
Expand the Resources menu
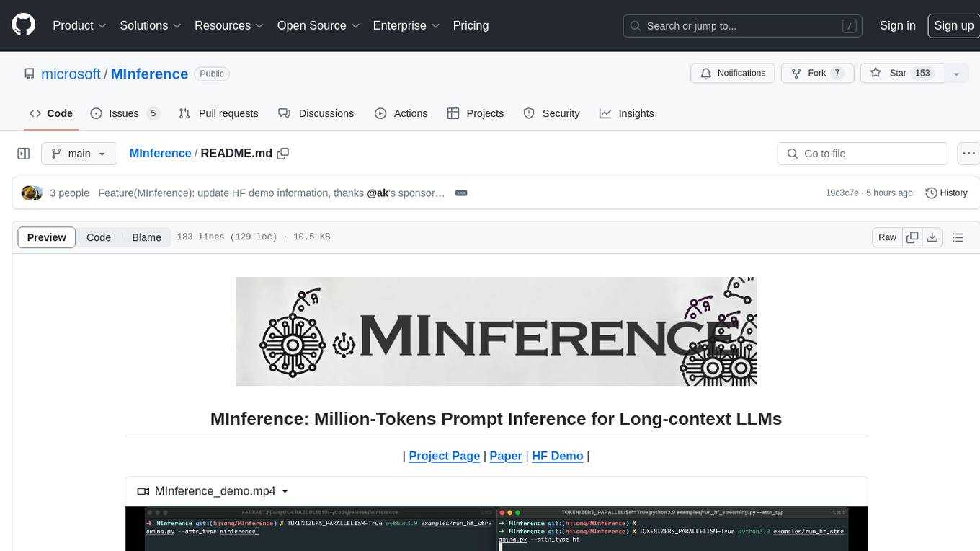coord(228,25)
